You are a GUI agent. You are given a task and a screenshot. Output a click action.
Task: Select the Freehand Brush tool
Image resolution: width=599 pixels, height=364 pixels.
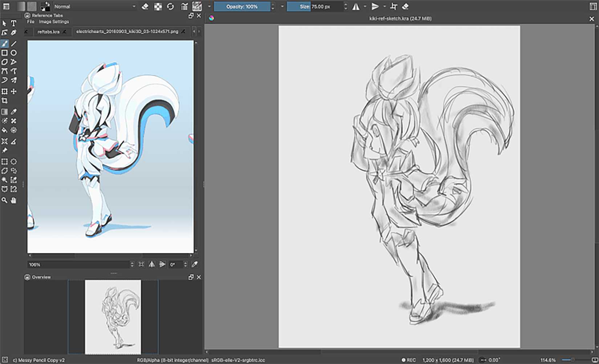click(5, 44)
